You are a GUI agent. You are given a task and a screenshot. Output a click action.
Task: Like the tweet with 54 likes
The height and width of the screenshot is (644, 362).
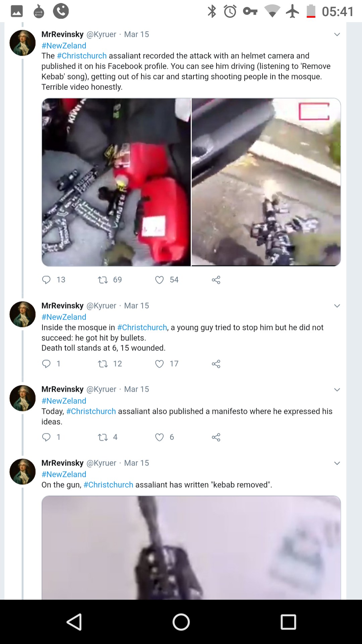[x=160, y=280]
